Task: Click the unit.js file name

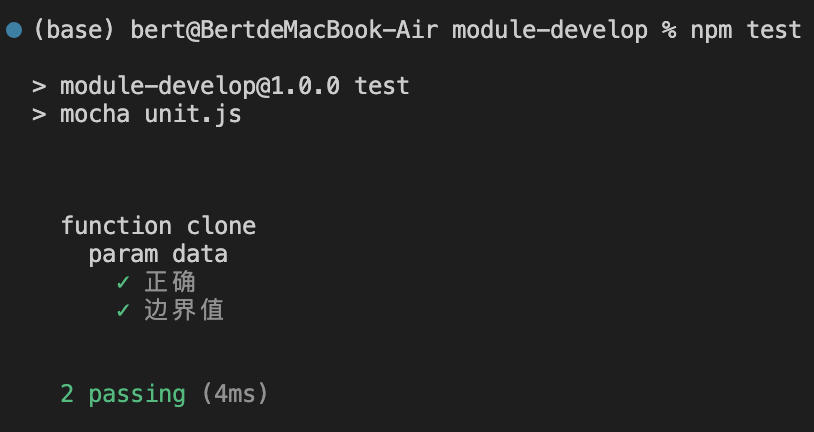Action: pos(193,114)
